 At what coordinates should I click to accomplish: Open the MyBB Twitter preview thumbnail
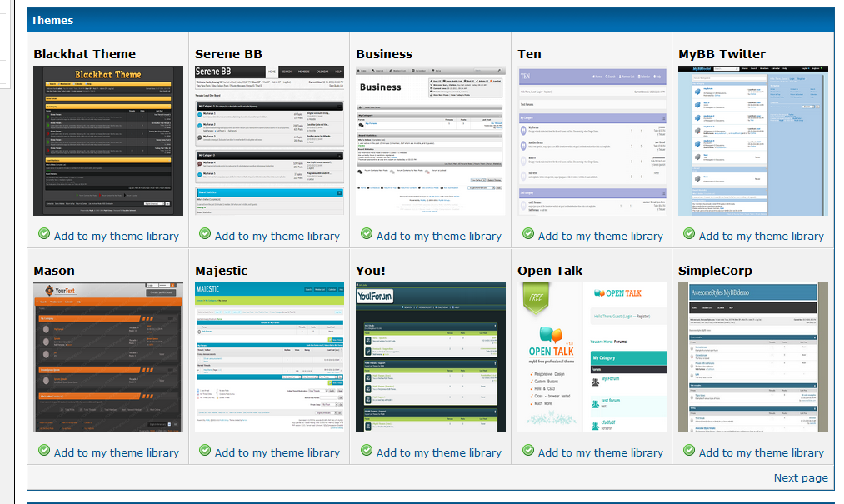(753, 141)
